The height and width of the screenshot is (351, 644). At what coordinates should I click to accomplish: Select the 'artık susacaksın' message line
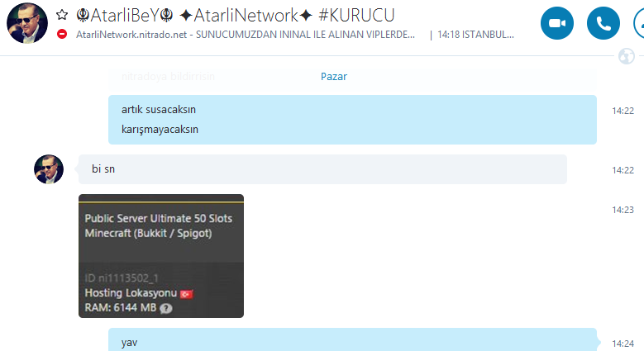click(159, 110)
